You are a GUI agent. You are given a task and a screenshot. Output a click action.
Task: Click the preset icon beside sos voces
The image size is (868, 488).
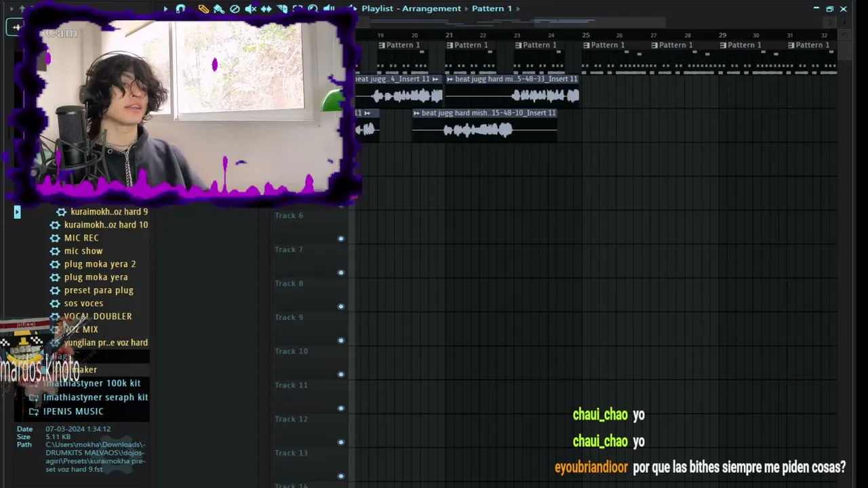point(55,304)
